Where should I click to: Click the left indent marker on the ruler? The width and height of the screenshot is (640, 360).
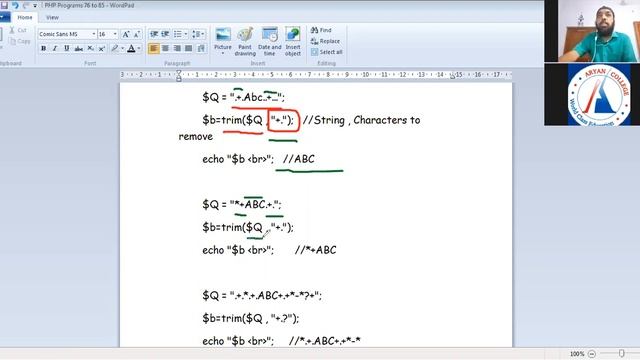[x=179, y=76]
